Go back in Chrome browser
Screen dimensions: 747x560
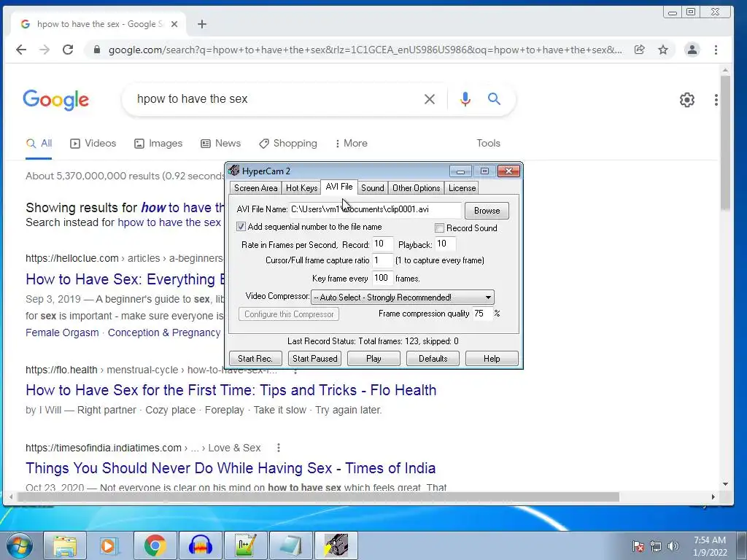[21, 50]
